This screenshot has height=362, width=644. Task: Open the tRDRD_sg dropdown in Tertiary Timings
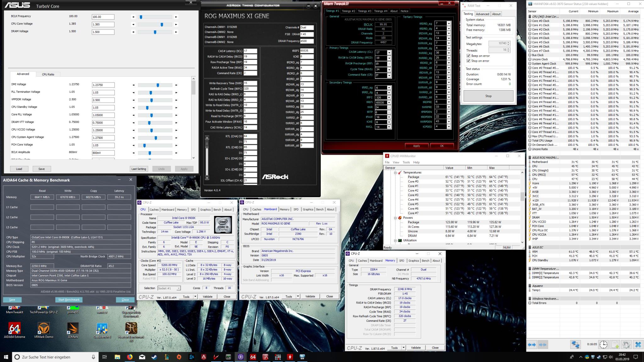[449, 24]
